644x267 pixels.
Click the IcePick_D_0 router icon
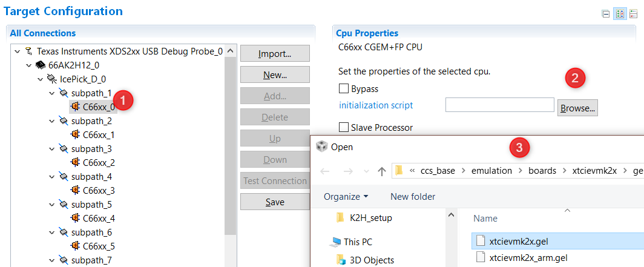(52, 79)
